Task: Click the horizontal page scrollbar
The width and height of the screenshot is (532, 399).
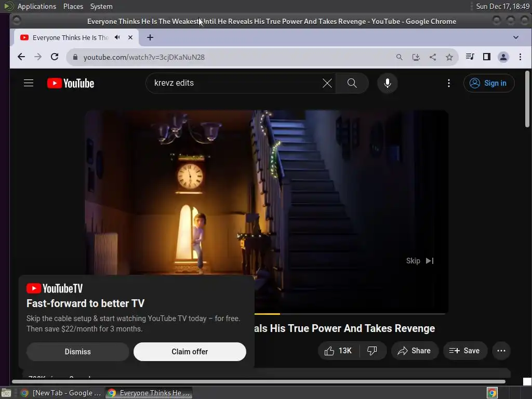Action: (259, 382)
